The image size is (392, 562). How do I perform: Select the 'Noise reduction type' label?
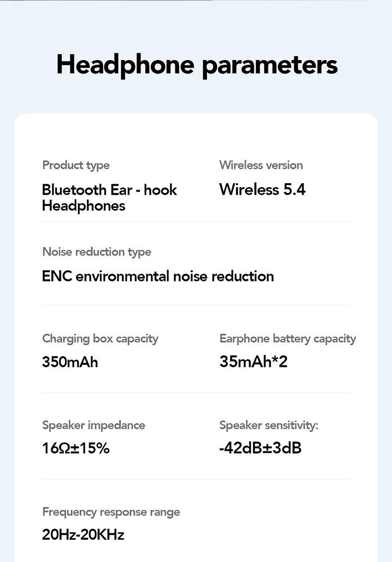tap(97, 252)
